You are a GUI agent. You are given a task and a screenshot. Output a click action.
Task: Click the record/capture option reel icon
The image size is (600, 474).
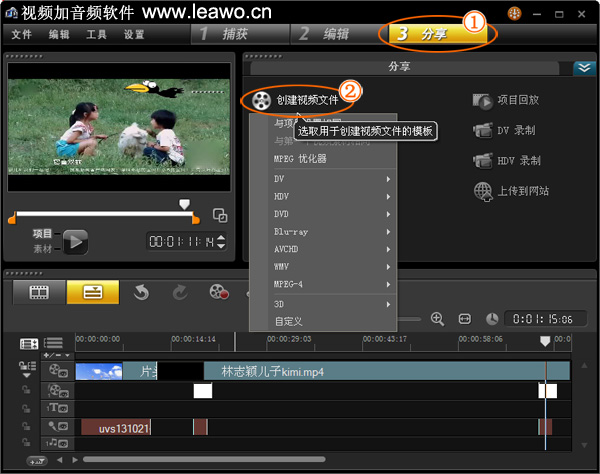(219, 292)
